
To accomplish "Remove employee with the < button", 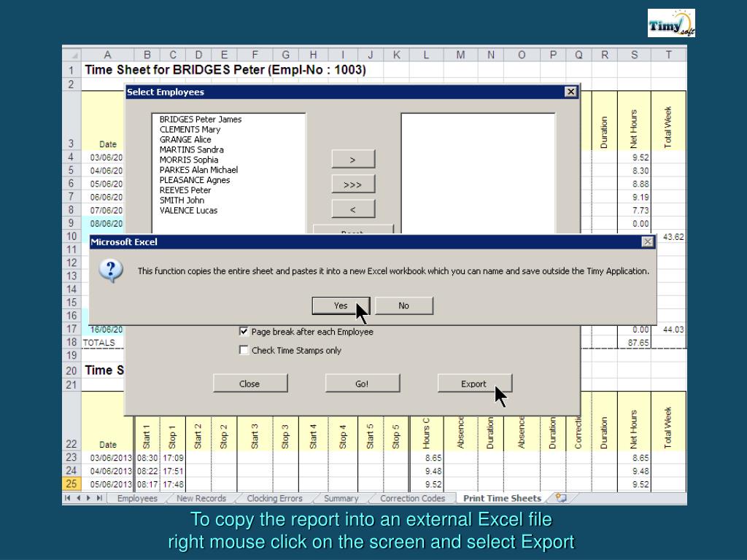I will (x=353, y=209).
